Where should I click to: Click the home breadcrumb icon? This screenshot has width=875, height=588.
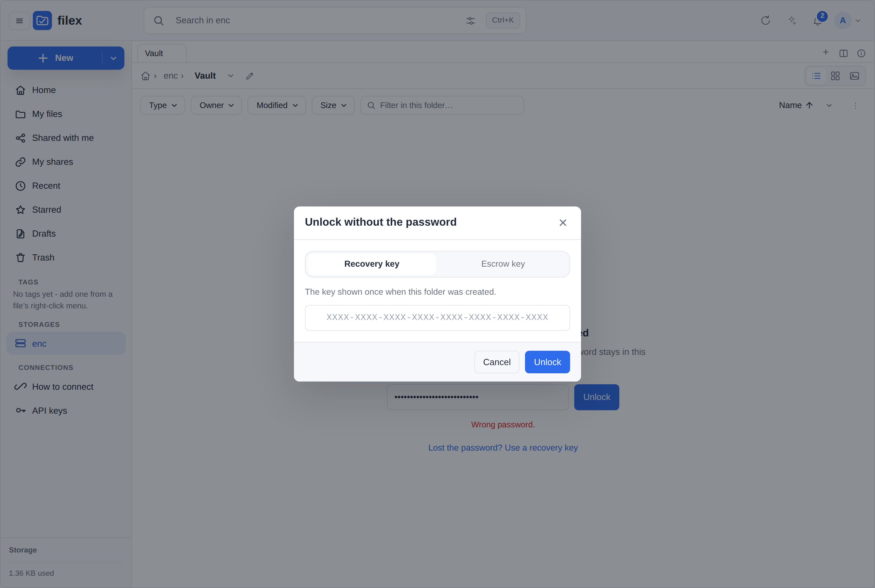click(x=146, y=76)
